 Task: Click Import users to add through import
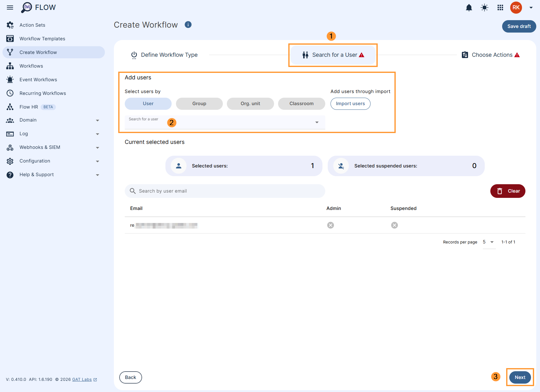pyautogui.click(x=350, y=104)
